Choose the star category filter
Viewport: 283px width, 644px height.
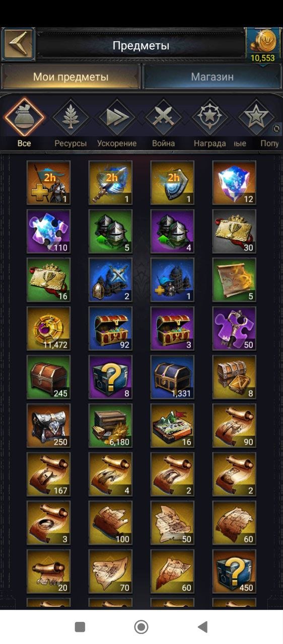click(256, 117)
